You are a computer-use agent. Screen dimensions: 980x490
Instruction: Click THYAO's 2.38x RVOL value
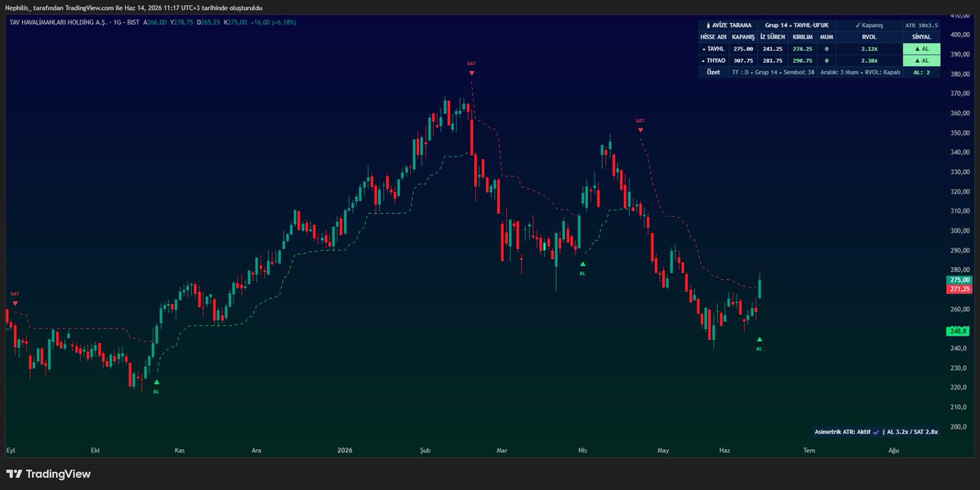[x=869, y=60]
